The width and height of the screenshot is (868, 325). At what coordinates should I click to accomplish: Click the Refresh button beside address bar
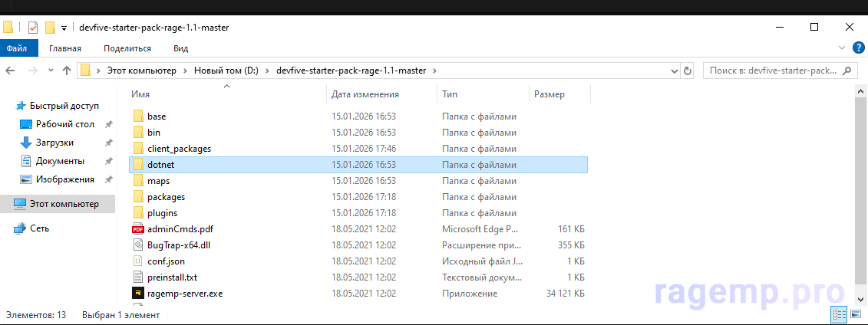688,71
